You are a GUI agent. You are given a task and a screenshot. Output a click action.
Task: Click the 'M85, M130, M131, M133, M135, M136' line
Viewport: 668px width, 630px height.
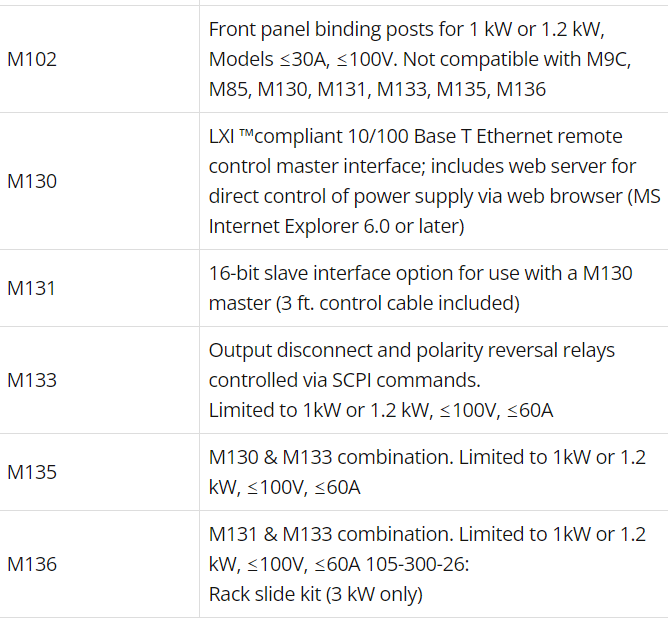[377, 89]
